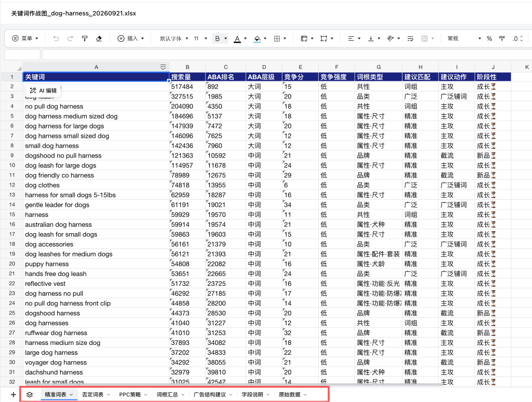Add a new sheet with plus icon
This screenshot has height=402, width=532.
(13, 395)
